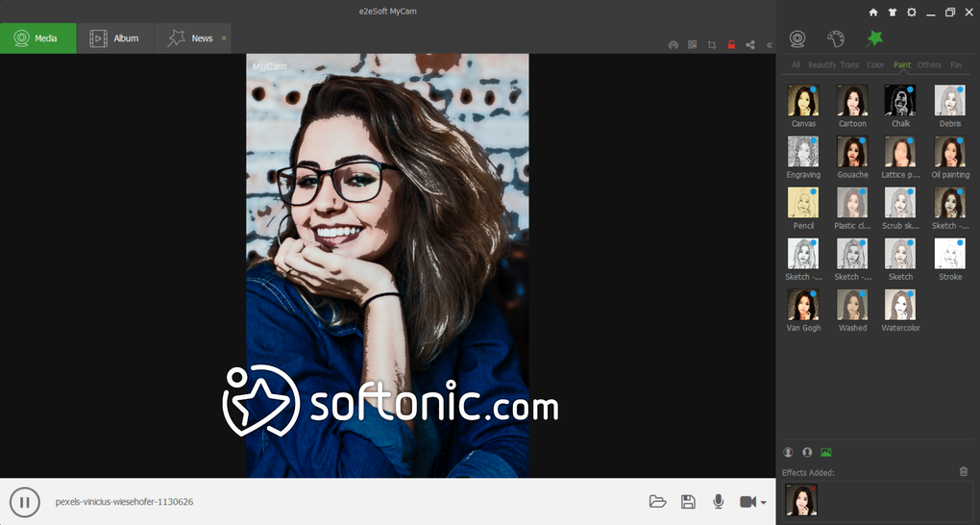The image size is (980, 525).
Task: Apply the Van Gogh effect
Action: 803,304
